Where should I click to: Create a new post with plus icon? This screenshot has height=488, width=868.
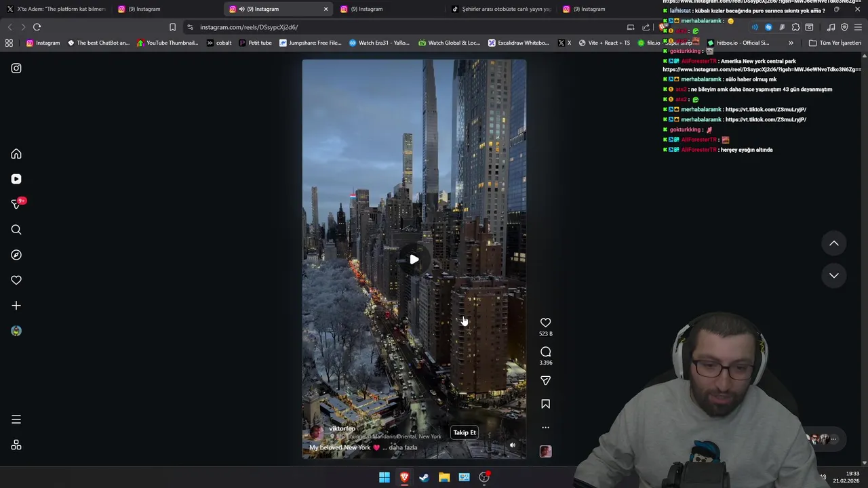click(x=16, y=306)
